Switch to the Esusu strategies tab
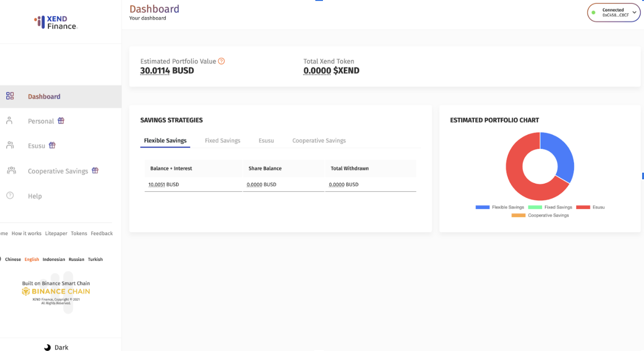This screenshot has height=351, width=644. pos(266,141)
